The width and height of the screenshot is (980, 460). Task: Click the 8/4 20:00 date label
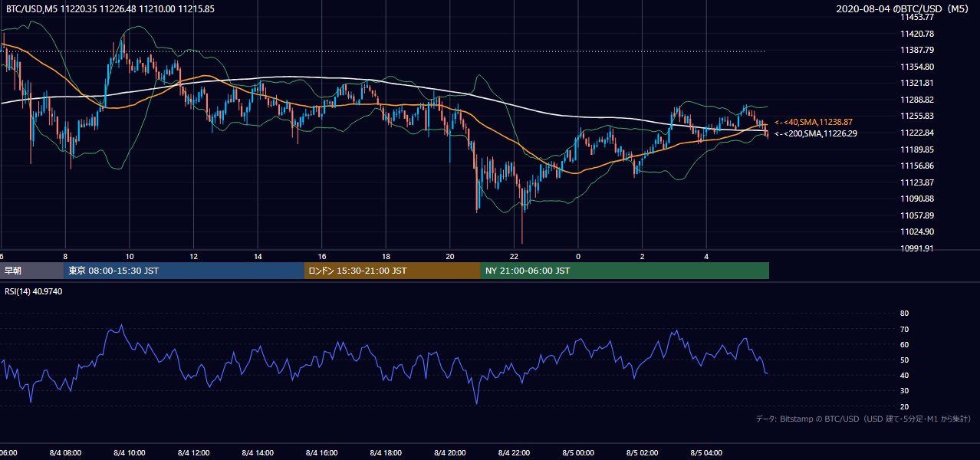450,453
